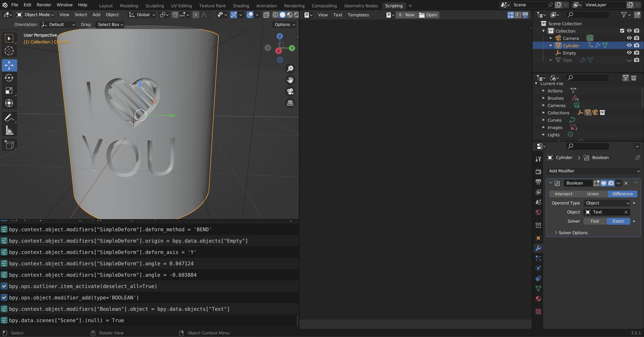
Task: Clear the Boolean object Text field
Action: (626, 212)
